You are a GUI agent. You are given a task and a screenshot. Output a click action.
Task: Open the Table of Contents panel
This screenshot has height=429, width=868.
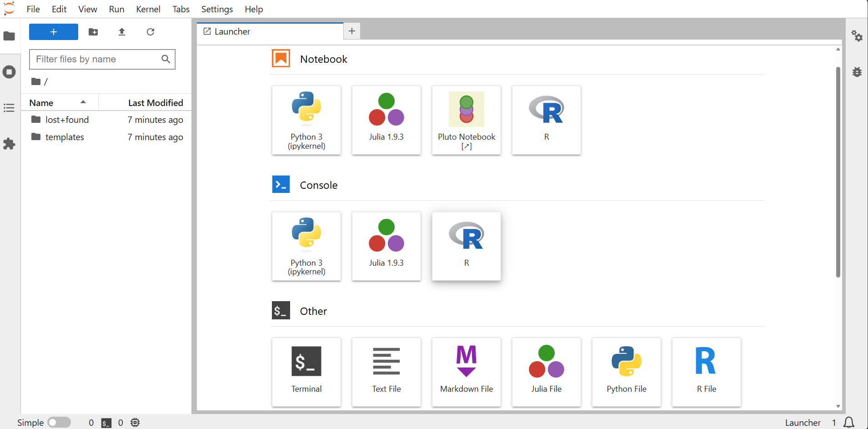[x=9, y=108]
